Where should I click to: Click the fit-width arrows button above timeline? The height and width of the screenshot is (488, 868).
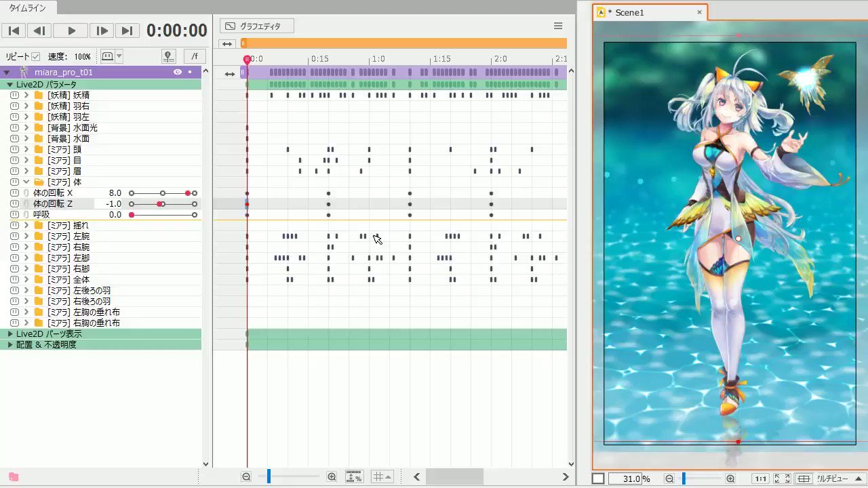(227, 44)
